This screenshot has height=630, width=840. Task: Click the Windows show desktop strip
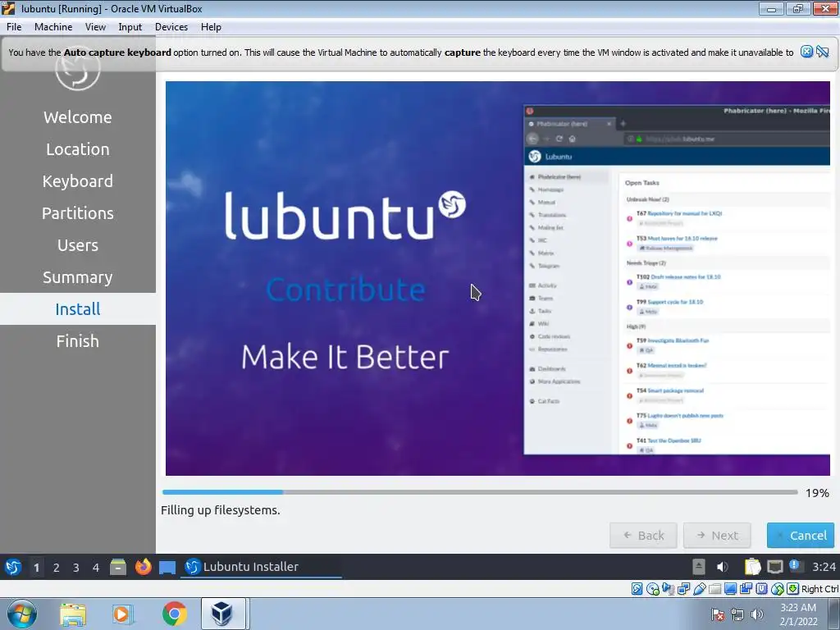pyautogui.click(x=834, y=614)
